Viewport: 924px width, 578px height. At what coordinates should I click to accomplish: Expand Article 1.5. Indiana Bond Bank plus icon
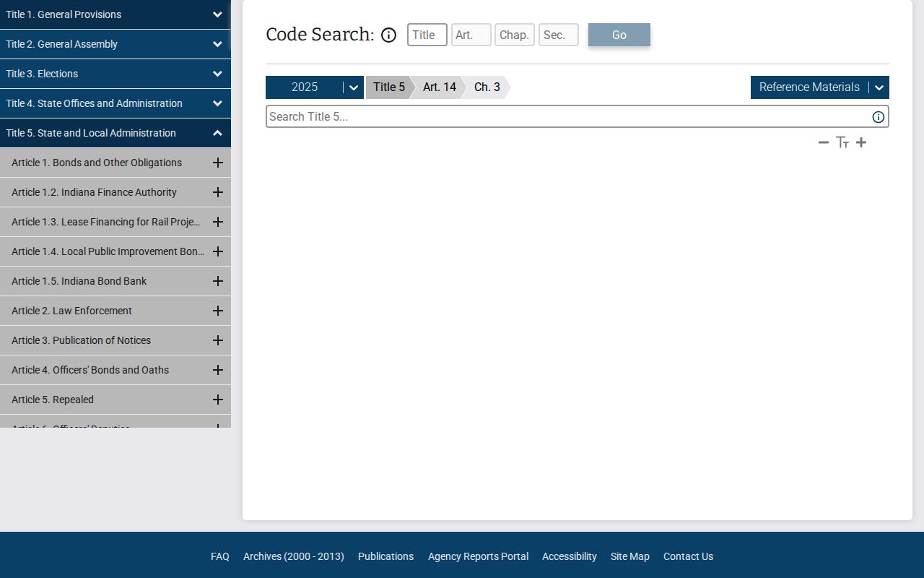coord(217,281)
